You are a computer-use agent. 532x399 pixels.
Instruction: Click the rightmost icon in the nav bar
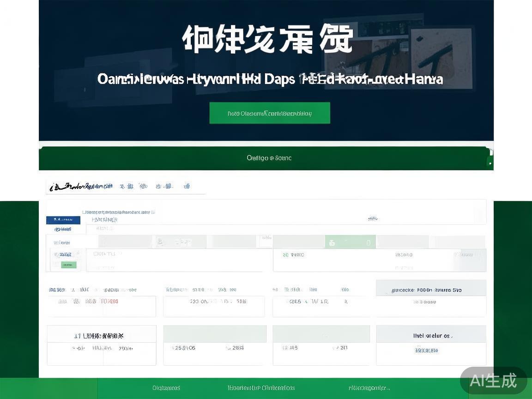(x=187, y=186)
